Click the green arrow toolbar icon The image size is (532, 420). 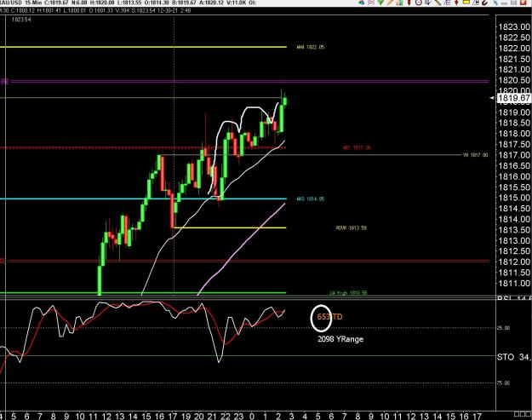pos(380,3)
